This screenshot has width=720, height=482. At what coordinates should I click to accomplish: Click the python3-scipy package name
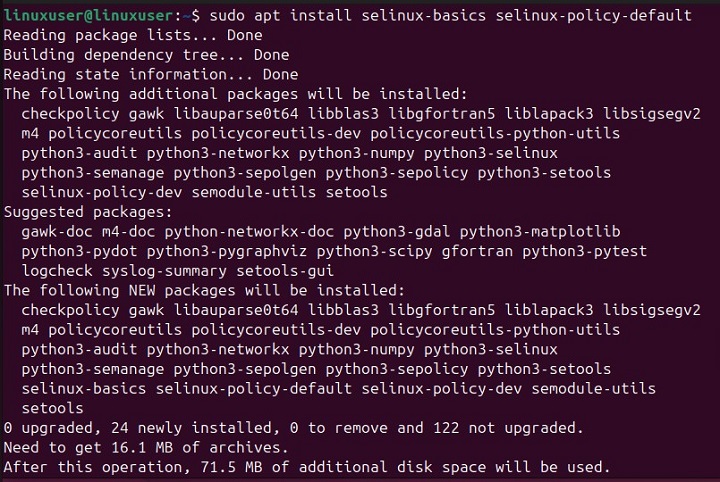(369, 251)
